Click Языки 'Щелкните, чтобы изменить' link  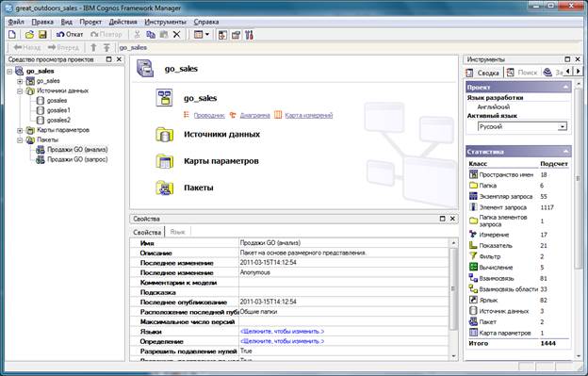(x=282, y=332)
